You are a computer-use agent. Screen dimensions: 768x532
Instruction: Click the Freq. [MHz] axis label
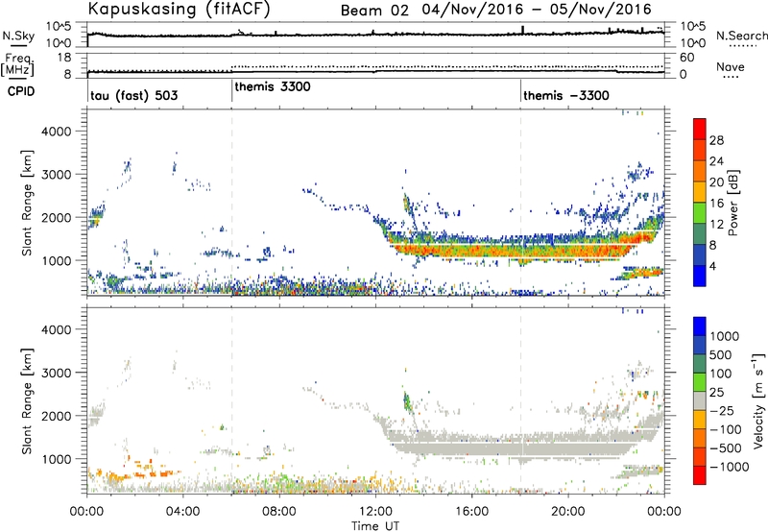[16, 65]
